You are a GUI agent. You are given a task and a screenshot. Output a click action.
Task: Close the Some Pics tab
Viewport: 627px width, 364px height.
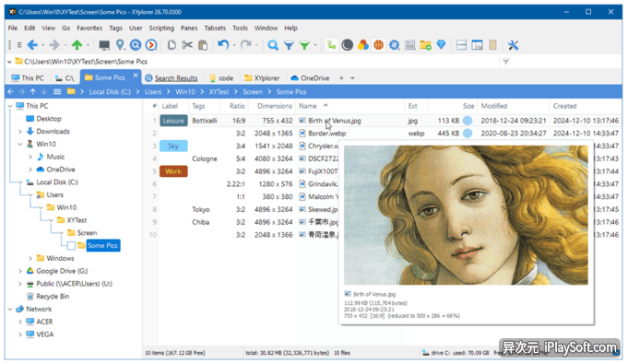tap(136, 76)
